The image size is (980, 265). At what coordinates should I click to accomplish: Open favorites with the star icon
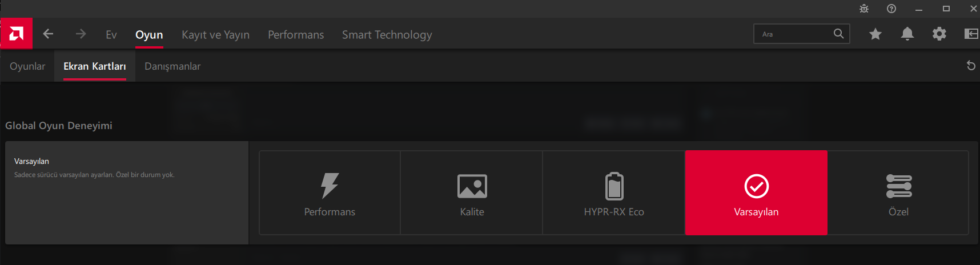click(875, 34)
